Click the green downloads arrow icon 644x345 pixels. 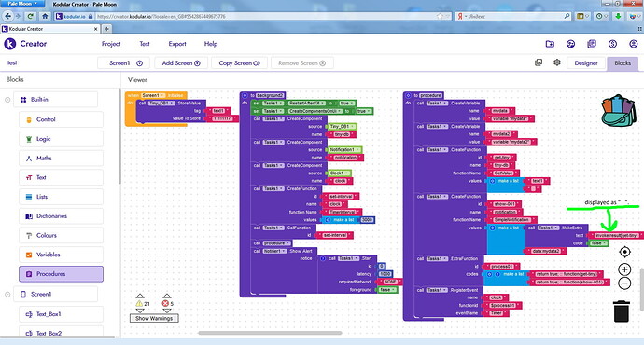[x=618, y=16]
